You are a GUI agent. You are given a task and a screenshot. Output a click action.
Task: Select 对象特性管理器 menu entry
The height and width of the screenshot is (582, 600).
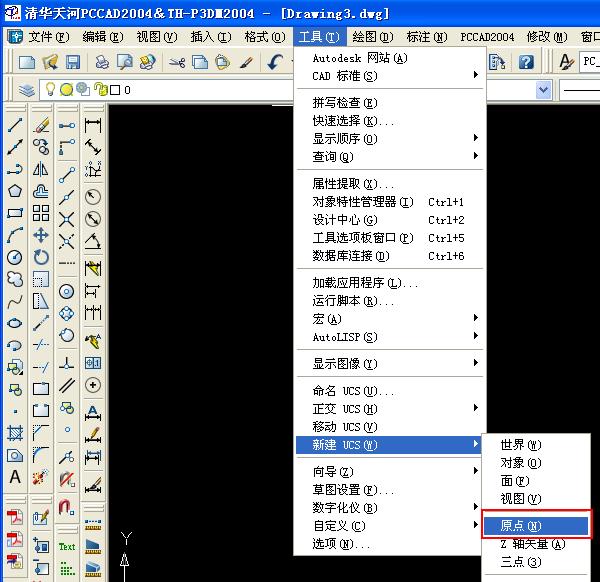(x=390, y=202)
